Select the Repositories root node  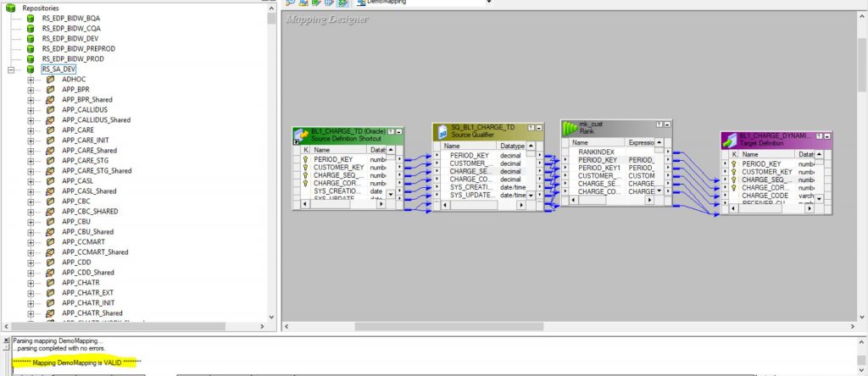pyautogui.click(x=41, y=8)
